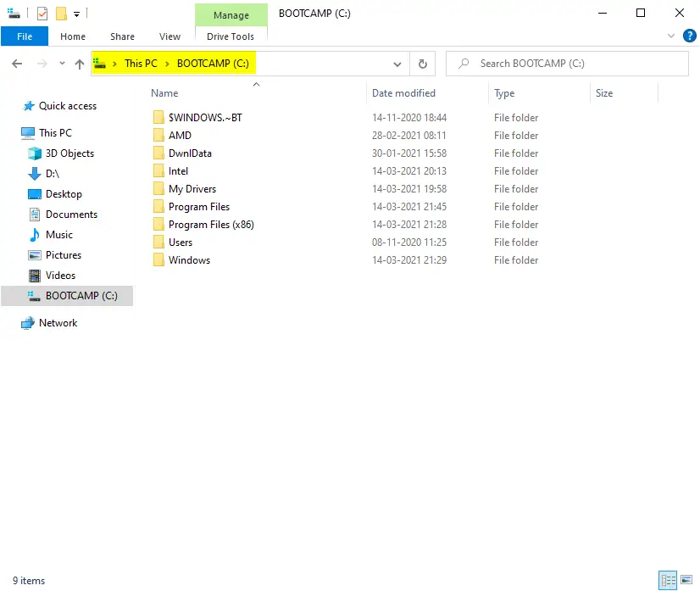Click the blue download arrow icon for D:\
Image resolution: width=700 pixels, height=591 pixels.
(x=35, y=173)
